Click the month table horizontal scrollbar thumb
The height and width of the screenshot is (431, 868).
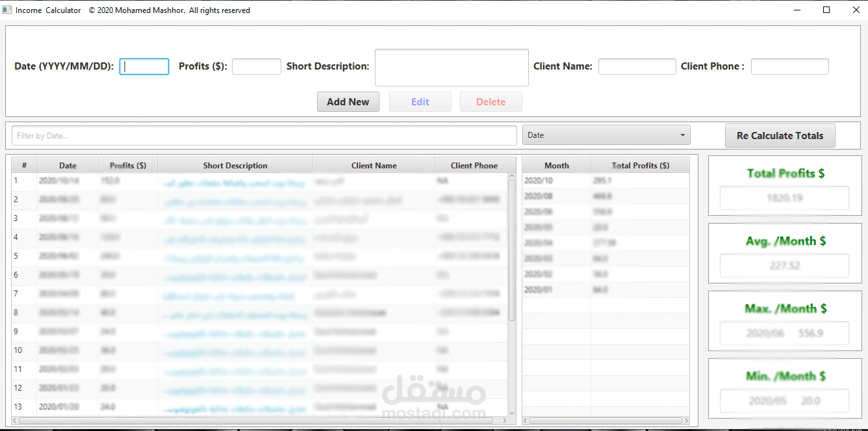pos(606,421)
